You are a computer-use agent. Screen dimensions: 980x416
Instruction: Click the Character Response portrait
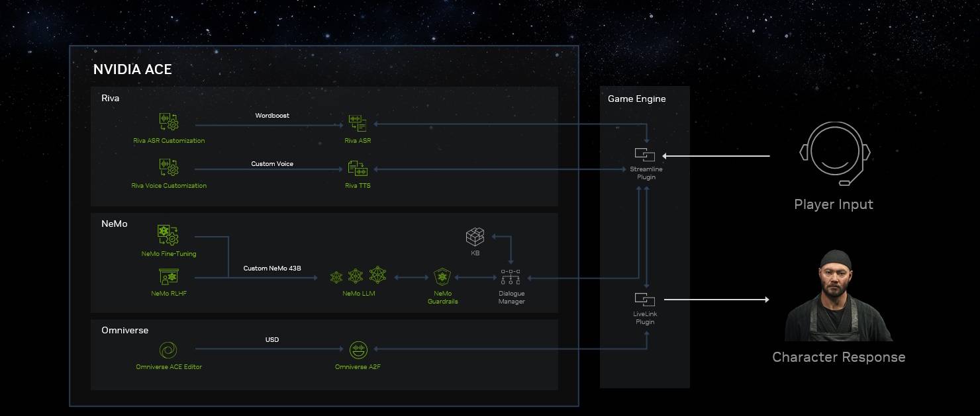(x=838, y=296)
